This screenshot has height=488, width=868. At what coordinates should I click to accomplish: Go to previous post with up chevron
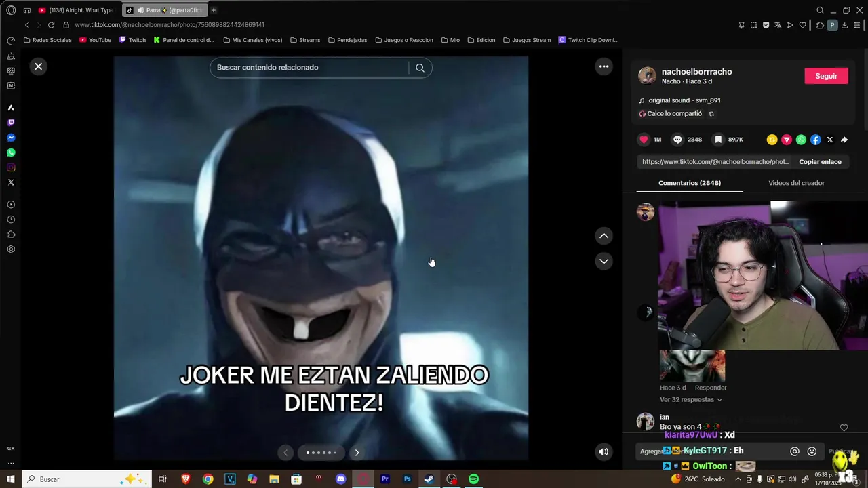tap(604, 236)
